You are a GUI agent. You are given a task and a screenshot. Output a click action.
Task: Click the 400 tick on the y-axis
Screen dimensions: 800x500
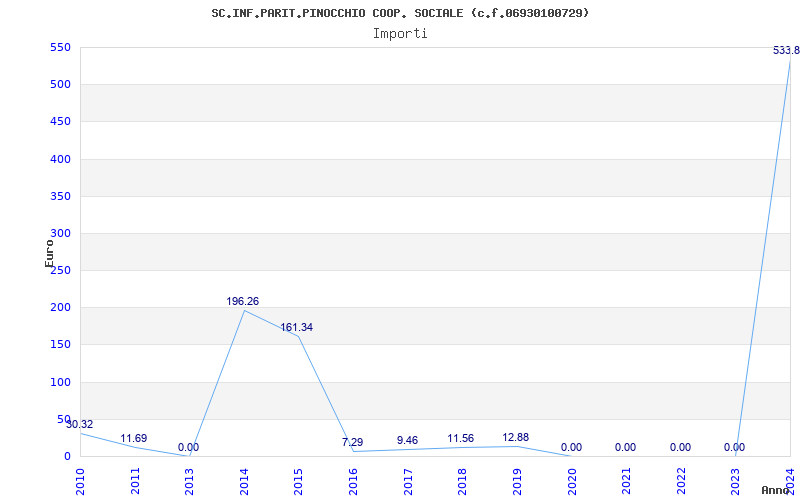[x=60, y=159]
